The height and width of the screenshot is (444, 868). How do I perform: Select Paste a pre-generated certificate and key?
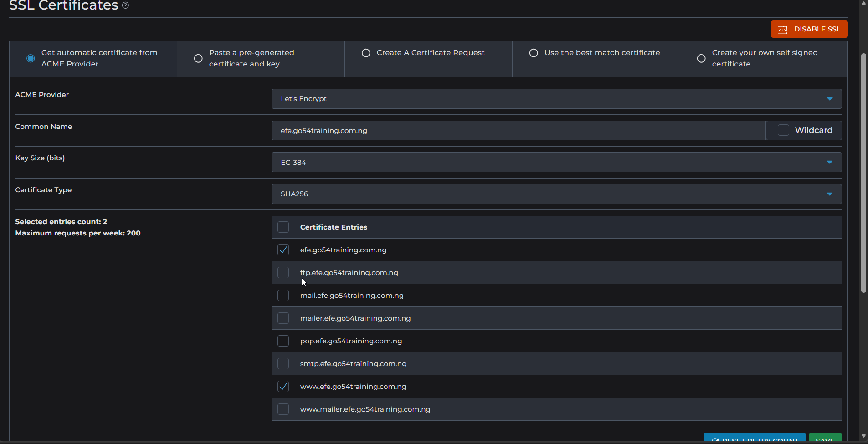(198, 58)
